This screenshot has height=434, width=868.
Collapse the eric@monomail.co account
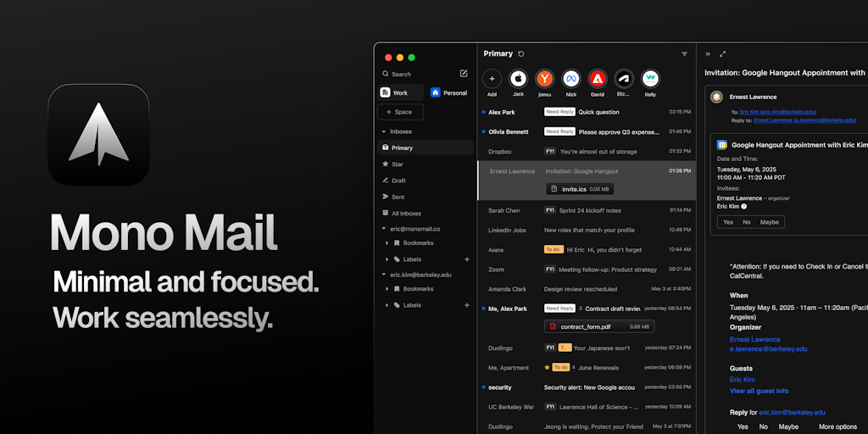[x=384, y=229]
